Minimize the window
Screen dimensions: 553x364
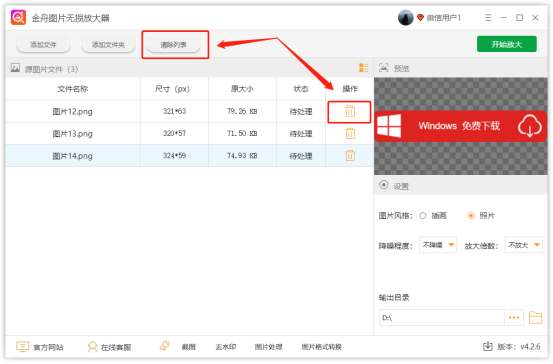(x=504, y=18)
